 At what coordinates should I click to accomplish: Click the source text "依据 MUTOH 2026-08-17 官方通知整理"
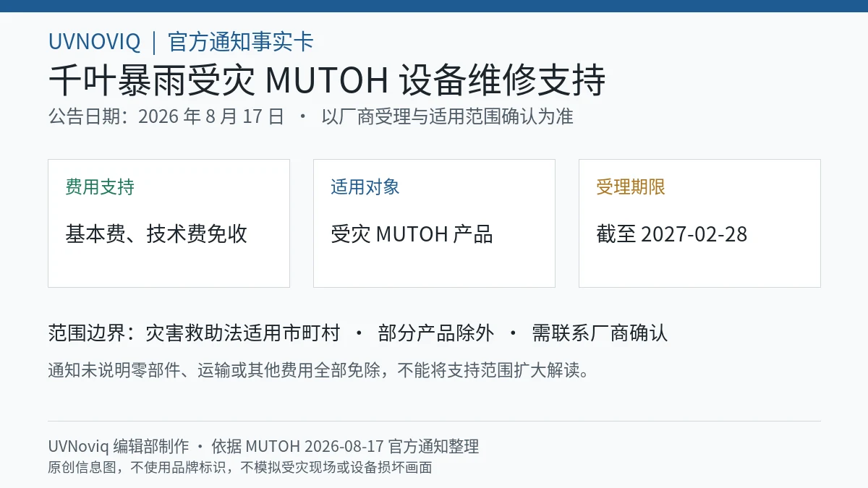[x=345, y=446]
